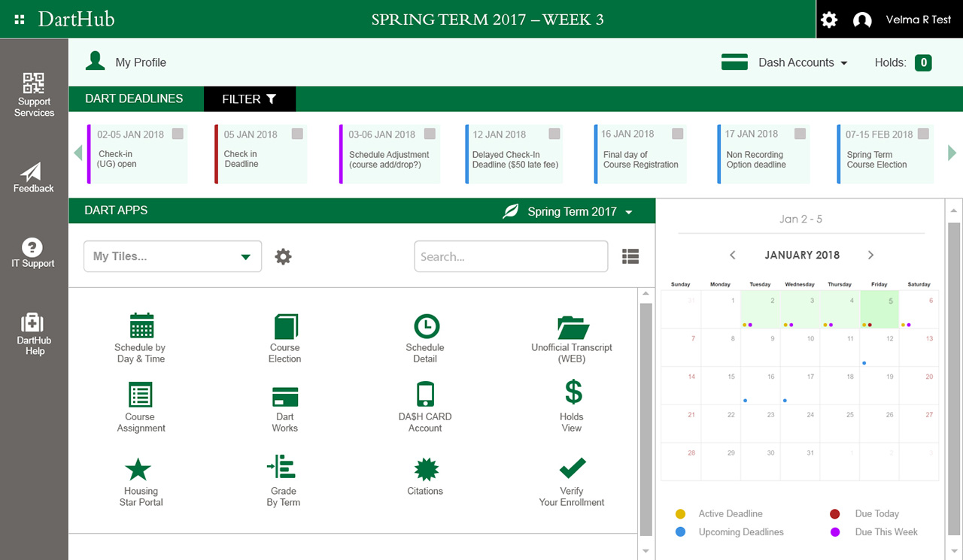963x560 pixels.
Task: Click the Search apps input field
Action: point(511,256)
